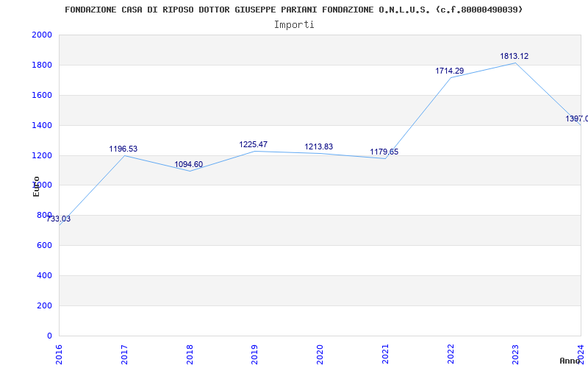Select the 2019 x-axis year label

(x=254, y=355)
